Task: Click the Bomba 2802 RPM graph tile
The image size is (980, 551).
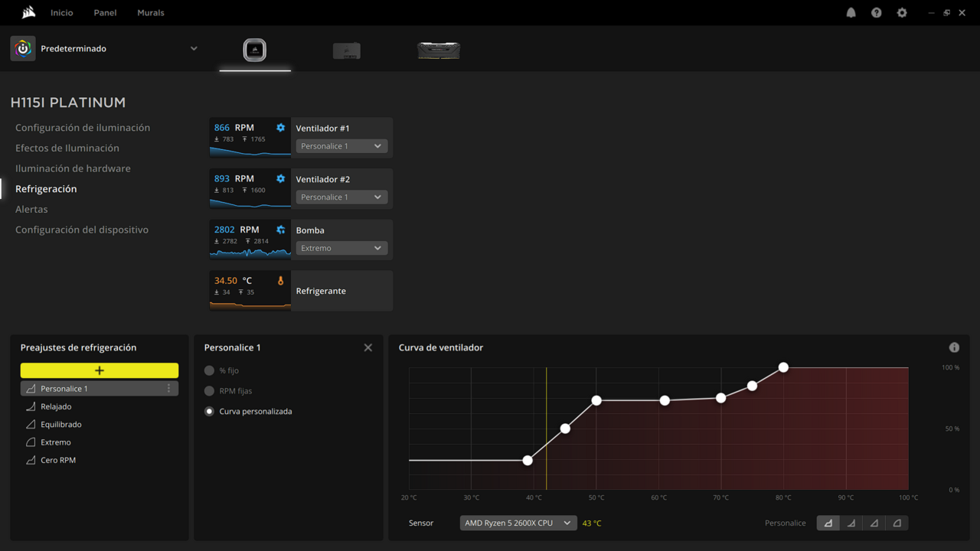Action: coord(250,240)
